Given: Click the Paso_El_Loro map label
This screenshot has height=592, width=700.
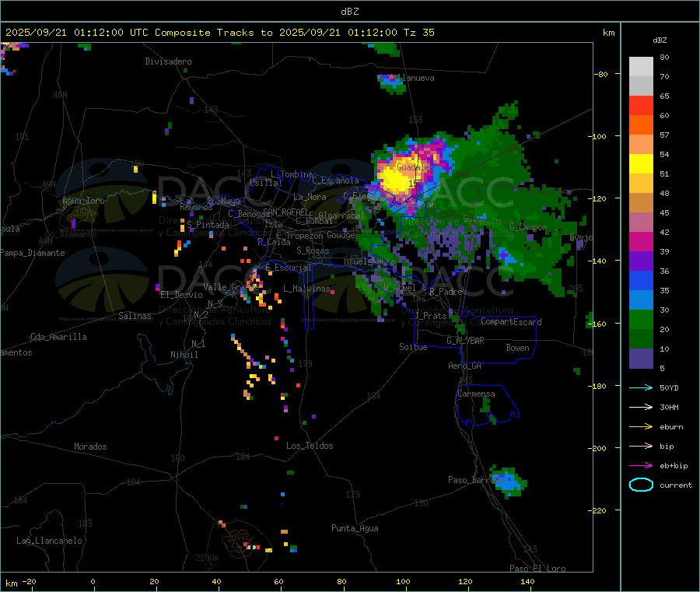Looking at the screenshot, I should (x=537, y=569).
